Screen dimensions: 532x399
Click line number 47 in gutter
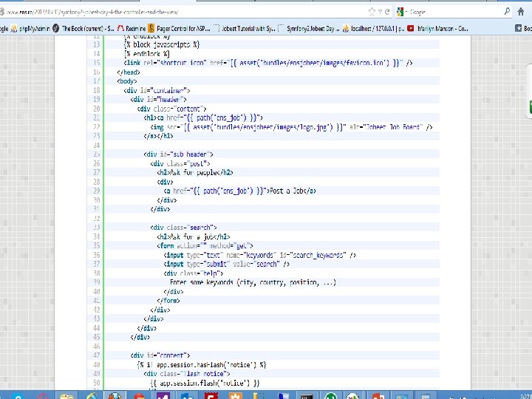click(96, 355)
